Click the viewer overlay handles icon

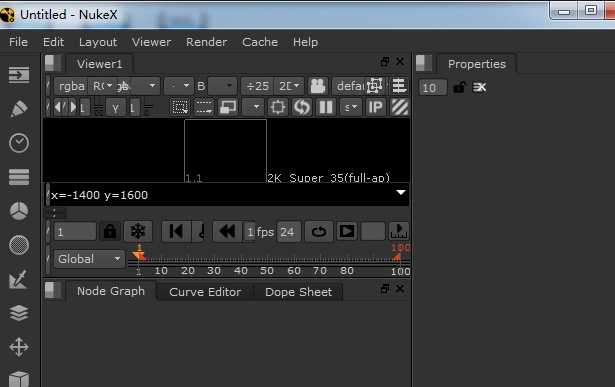pos(375,85)
